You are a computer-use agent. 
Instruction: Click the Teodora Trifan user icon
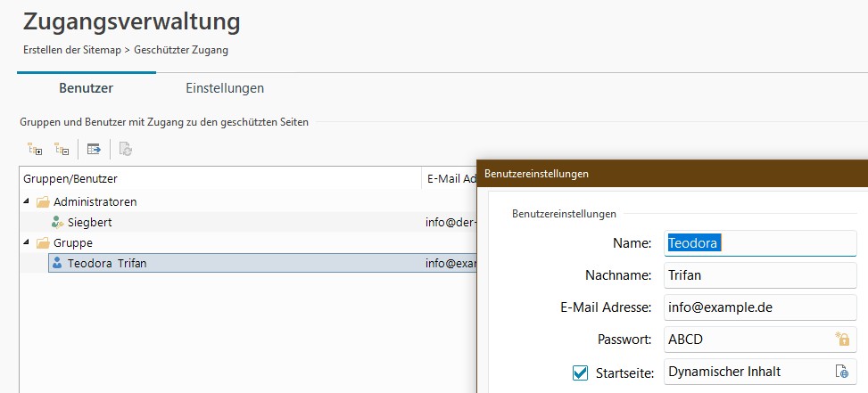pyautogui.click(x=58, y=263)
